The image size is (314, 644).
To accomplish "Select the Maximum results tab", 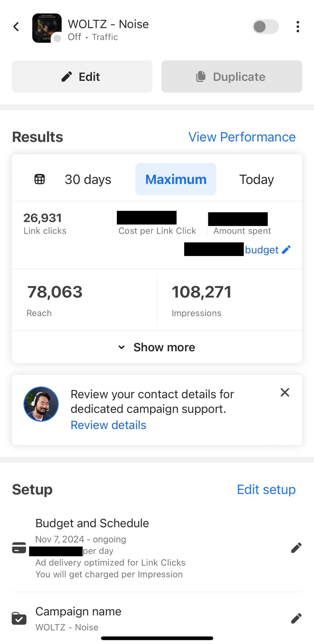I will (x=176, y=179).
